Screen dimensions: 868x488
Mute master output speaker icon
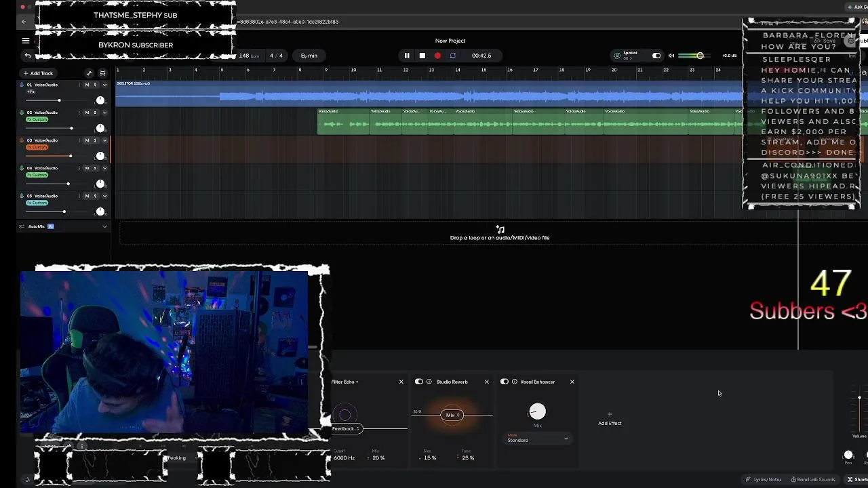click(x=671, y=56)
